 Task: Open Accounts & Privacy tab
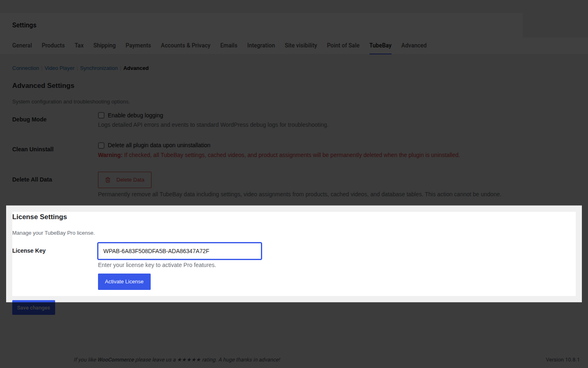click(x=185, y=45)
